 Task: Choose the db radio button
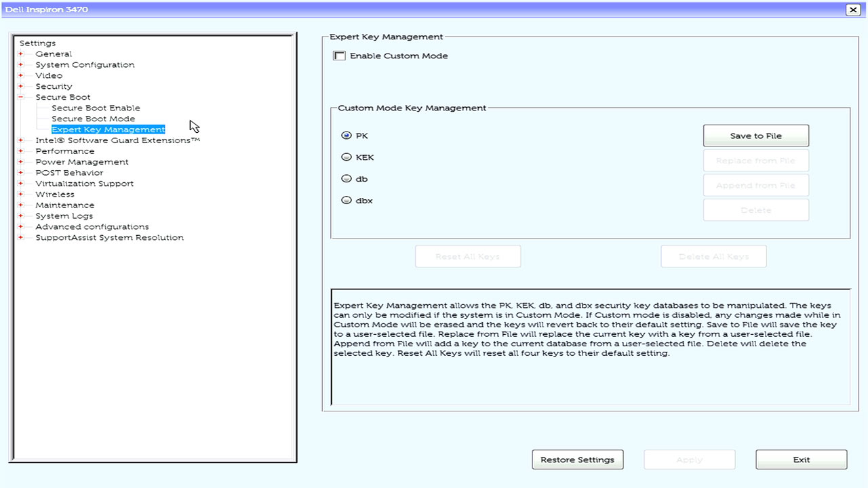point(347,179)
